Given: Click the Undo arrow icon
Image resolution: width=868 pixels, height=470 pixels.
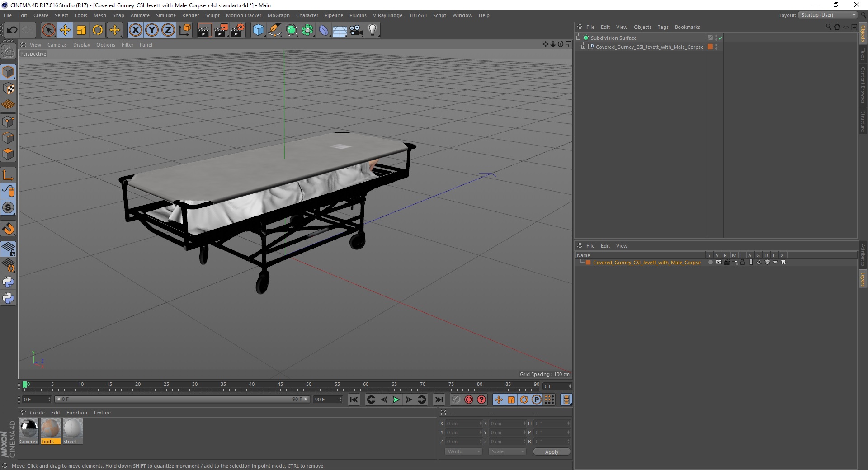Looking at the screenshot, I should (x=12, y=30).
